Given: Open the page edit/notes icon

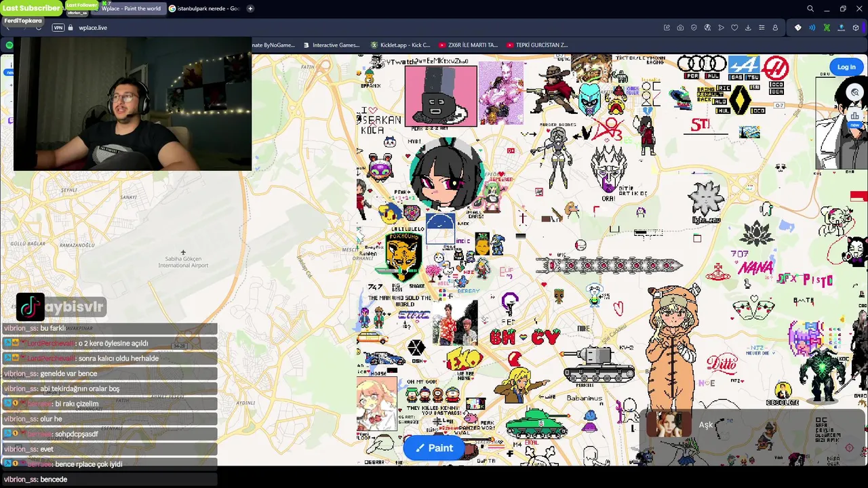Looking at the screenshot, I should point(667,28).
